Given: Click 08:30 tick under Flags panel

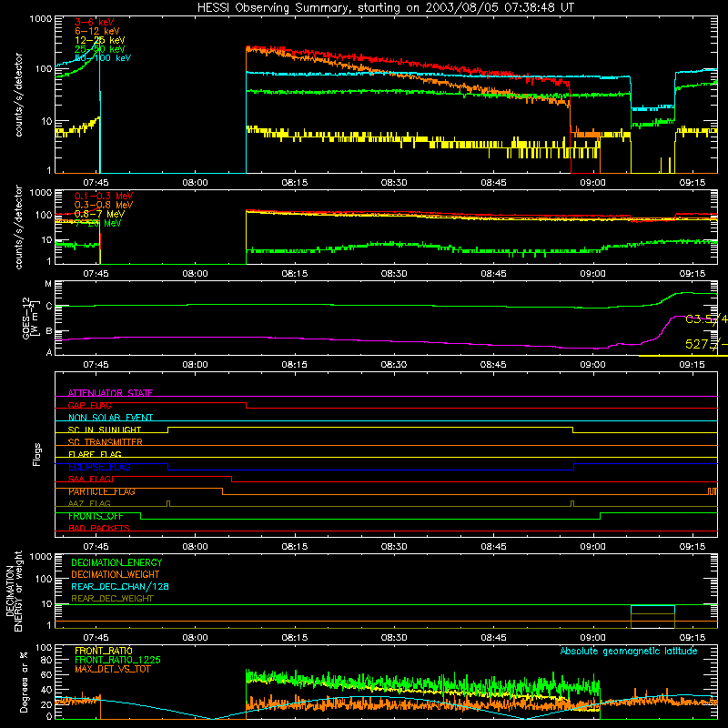Looking at the screenshot, I should pos(394,547).
